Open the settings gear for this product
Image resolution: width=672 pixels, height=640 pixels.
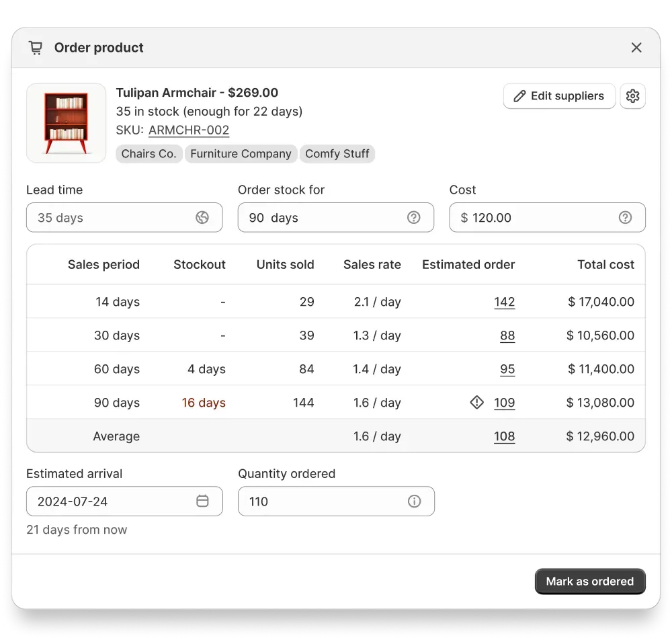click(x=632, y=96)
